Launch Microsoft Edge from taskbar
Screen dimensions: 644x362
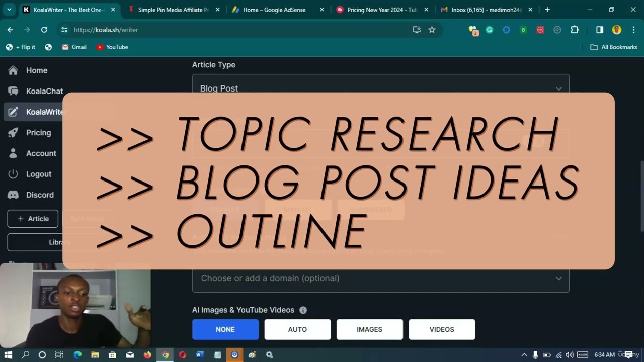pyautogui.click(x=77, y=355)
